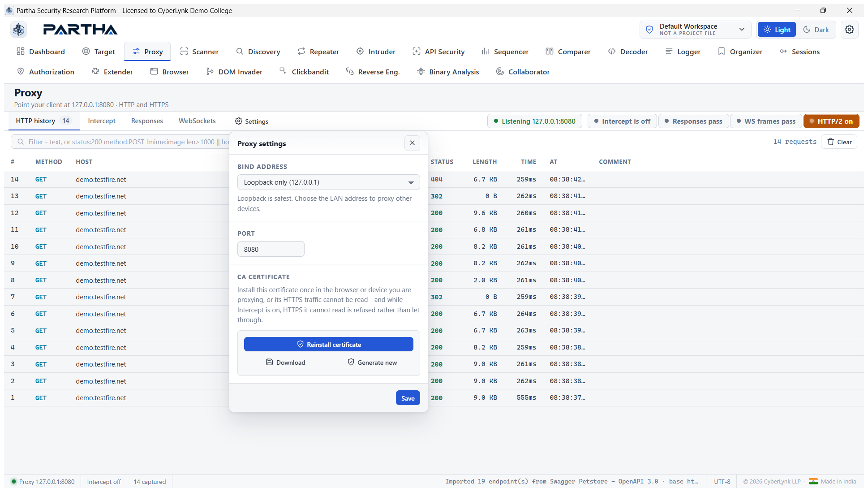Image resolution: width=868 pixels, height=492 pixels.
Task: Clear the captured requests
Action: [x=839, y=142]
